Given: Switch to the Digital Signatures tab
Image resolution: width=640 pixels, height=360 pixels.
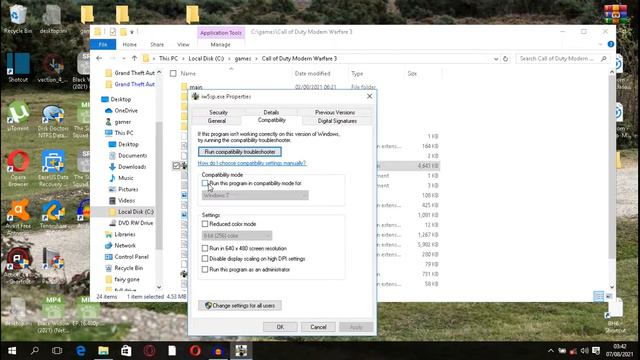Looking at the screenshot, I should 337,121.
